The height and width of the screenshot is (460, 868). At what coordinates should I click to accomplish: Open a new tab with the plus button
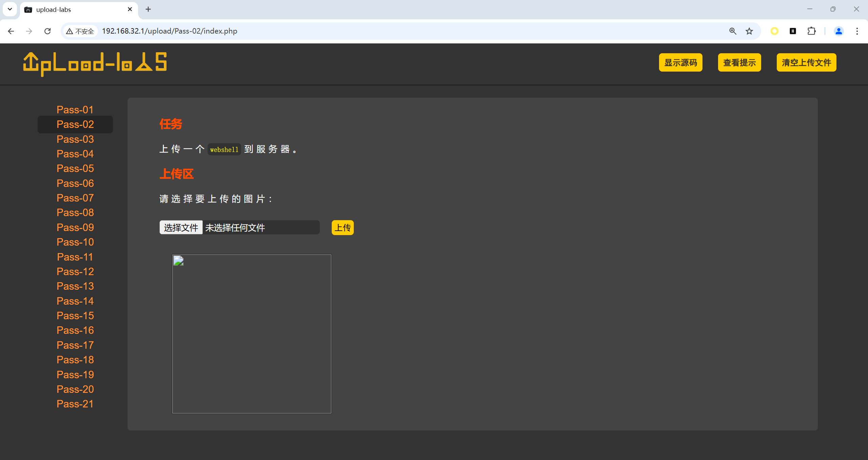click(x=148, y=9)
